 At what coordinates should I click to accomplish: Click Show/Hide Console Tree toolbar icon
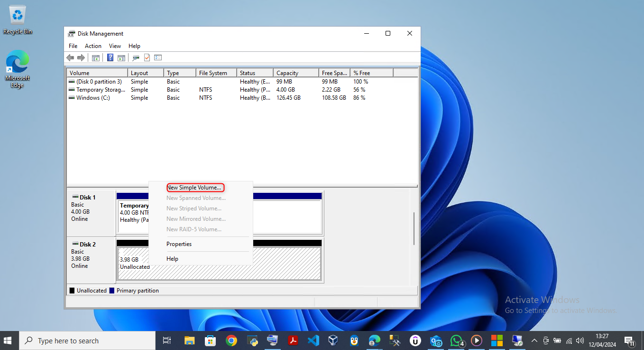tap(96, 57)
